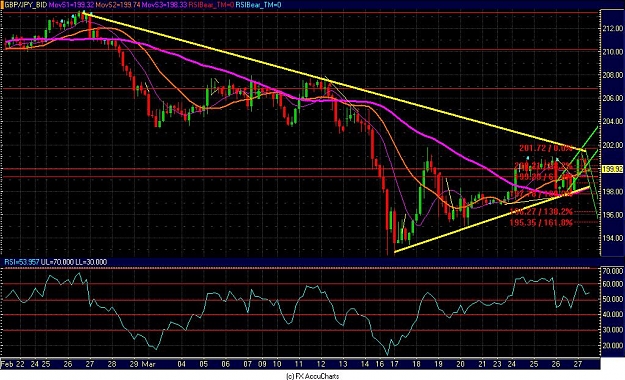The height and width of the screenshot is (380, 625).
Task: Click the highlighted 199.92 current price tag
Action: 612,169
